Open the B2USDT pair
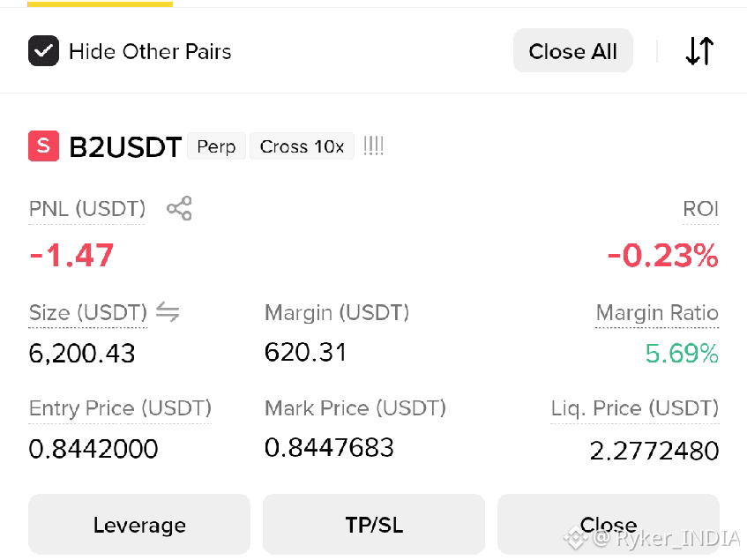 (x=125, y=146)
